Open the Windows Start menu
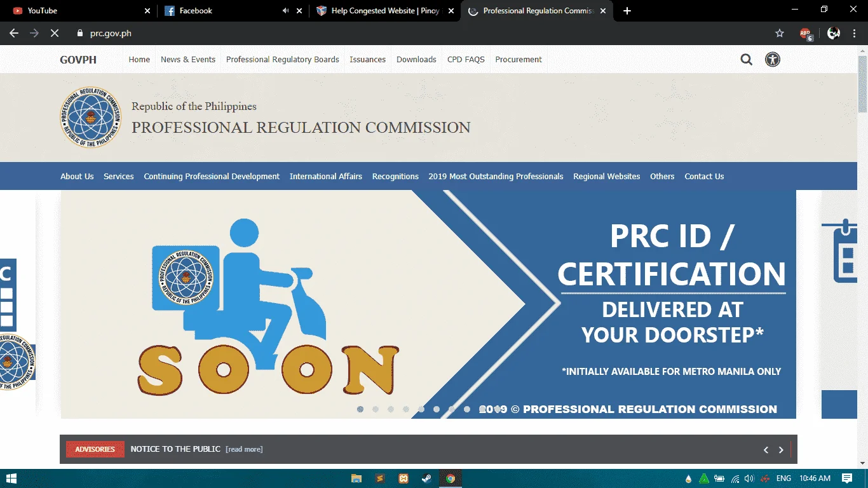 tap(11, 478)
